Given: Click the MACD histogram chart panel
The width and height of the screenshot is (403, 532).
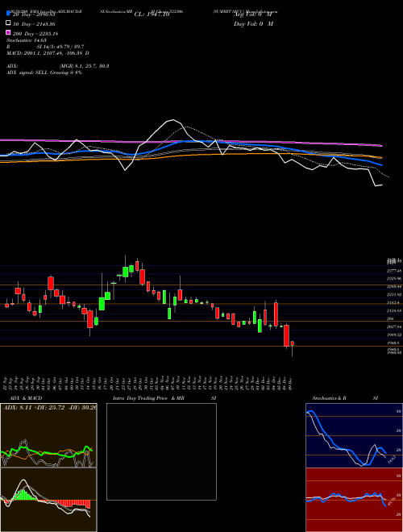Looking at the screenshot, I should tap(48, 500).
